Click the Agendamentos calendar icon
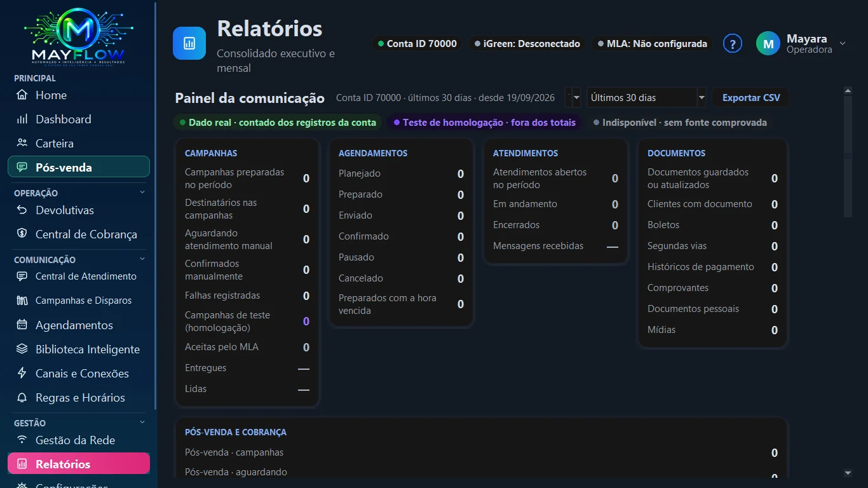 coord(22,325)
